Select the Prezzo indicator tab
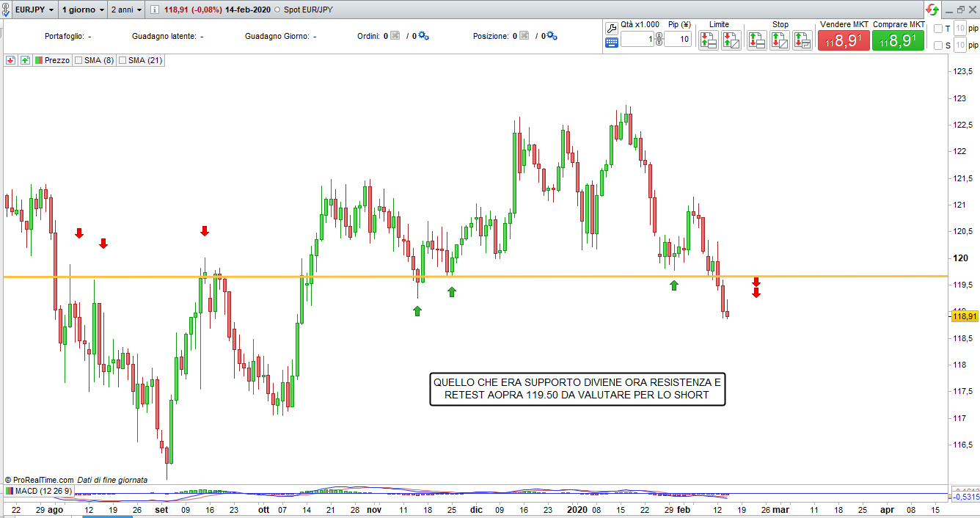Image resolution: width=980 pixels, height=518 pixels. (x=52, y=60)
